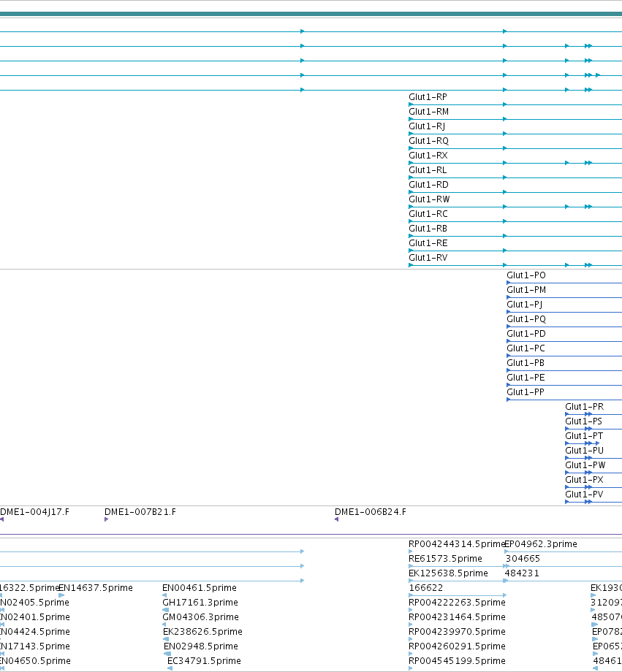Click the GH17161.3prime EST label
Screen dimensions: 622x672
click(200, 602)
